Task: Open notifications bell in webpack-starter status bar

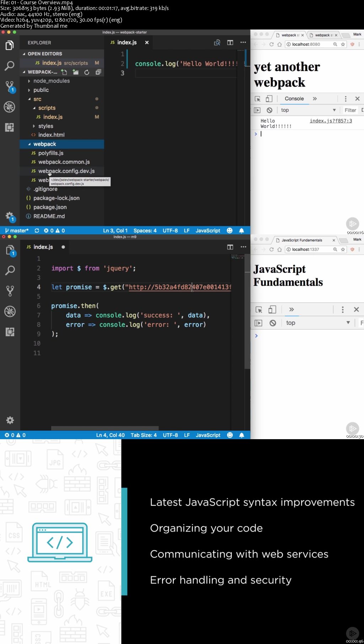Action: tap(242, 230)
